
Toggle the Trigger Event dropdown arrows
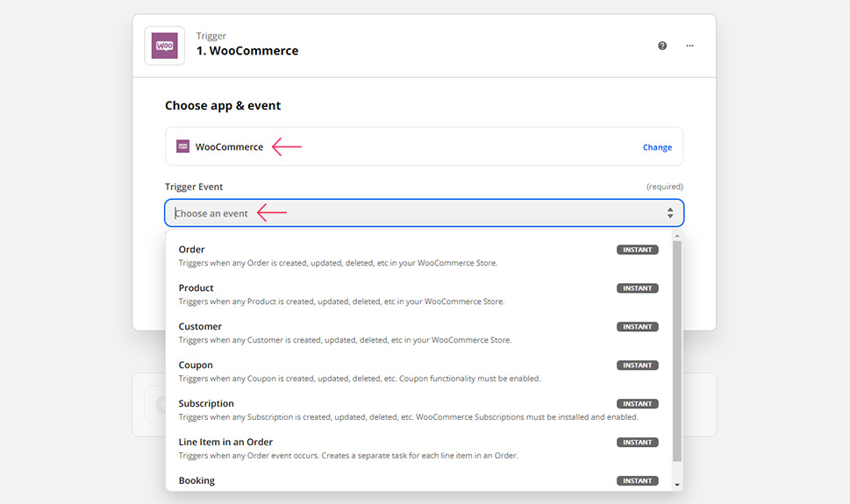click(670, 213)
